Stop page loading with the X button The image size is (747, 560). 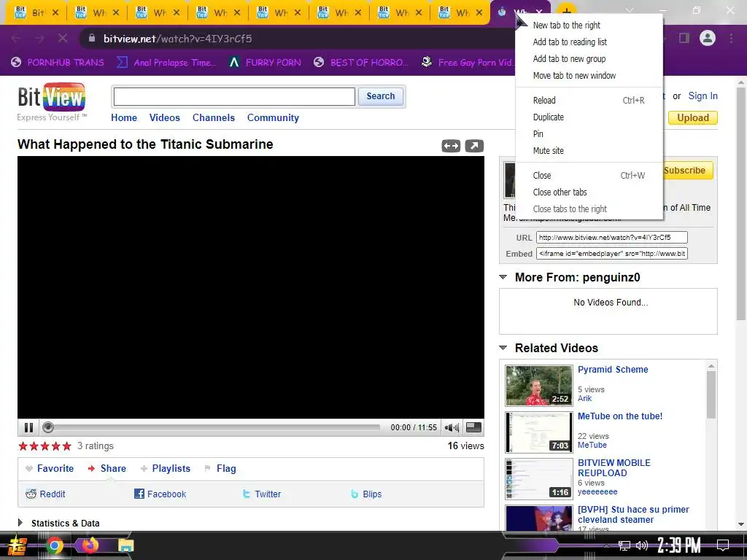(x=63, y=38)
